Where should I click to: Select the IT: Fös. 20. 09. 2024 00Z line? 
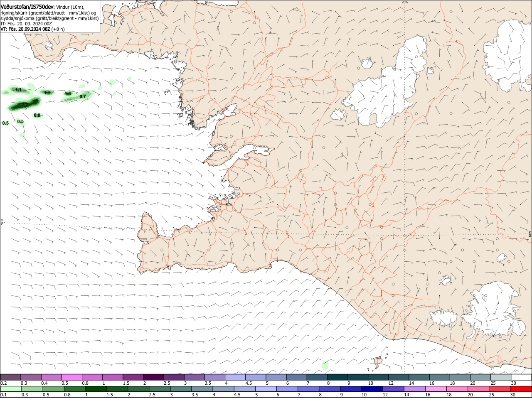pyautogui.click(x=26, y=24)
